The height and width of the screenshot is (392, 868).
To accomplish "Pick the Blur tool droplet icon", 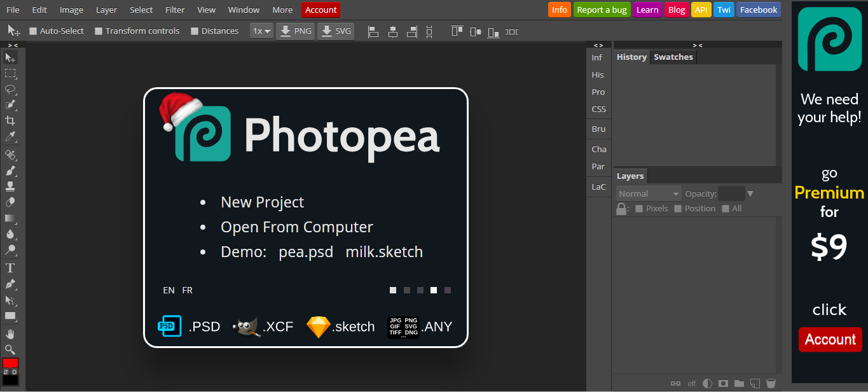I will tap(10, 234).
